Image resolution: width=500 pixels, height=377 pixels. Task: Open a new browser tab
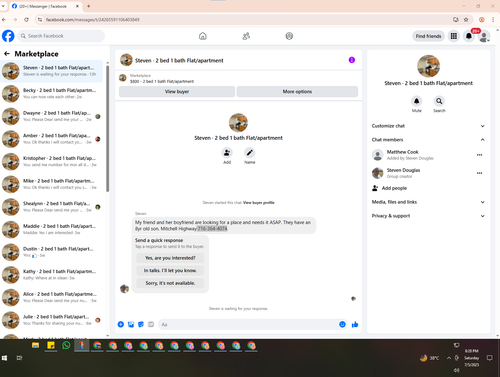coord(88,6)
